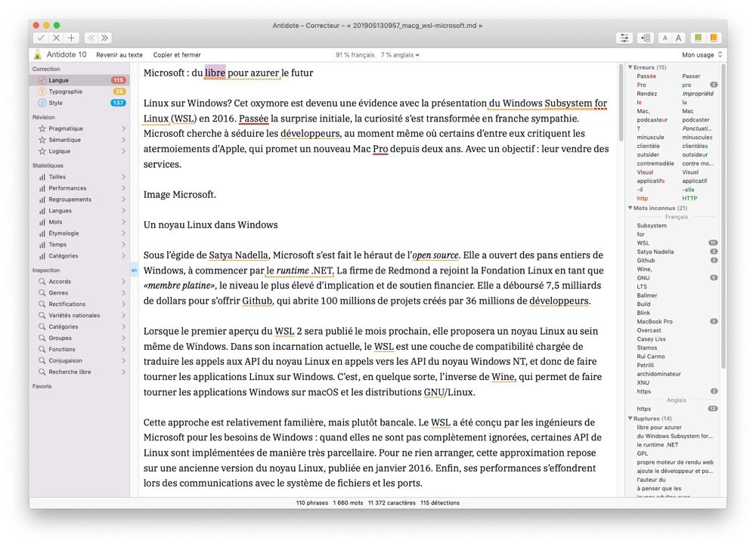The width and height of the screenshot is (756, 547).
Task: Go to previous detection with double-left arrow
Action: pos(91,38)
